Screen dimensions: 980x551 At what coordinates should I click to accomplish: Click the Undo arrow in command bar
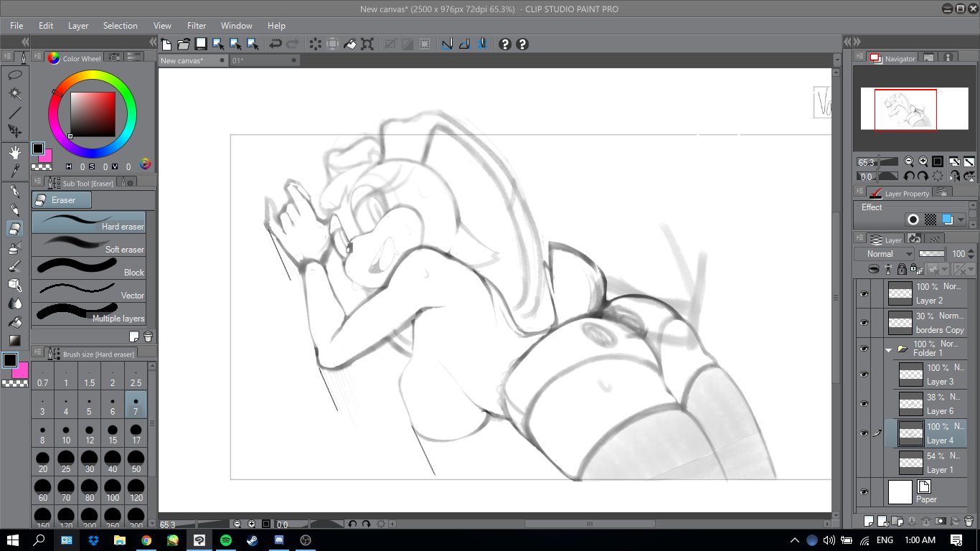[x=275, y=44]
